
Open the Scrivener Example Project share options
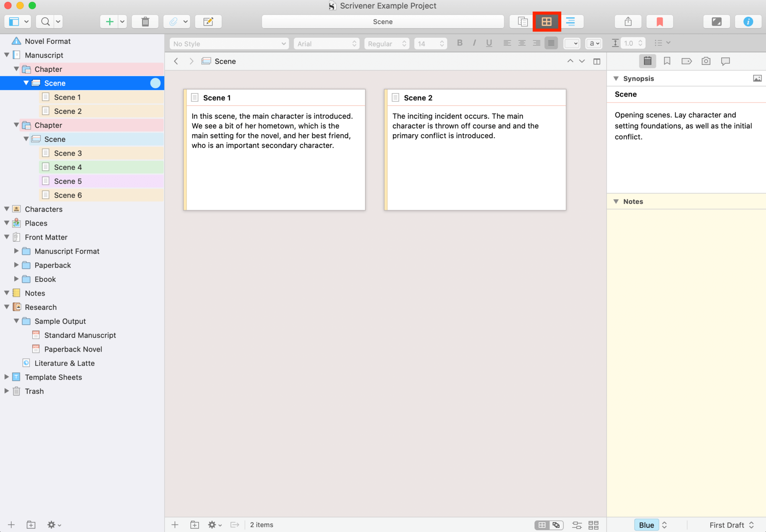tap(628, 21)
